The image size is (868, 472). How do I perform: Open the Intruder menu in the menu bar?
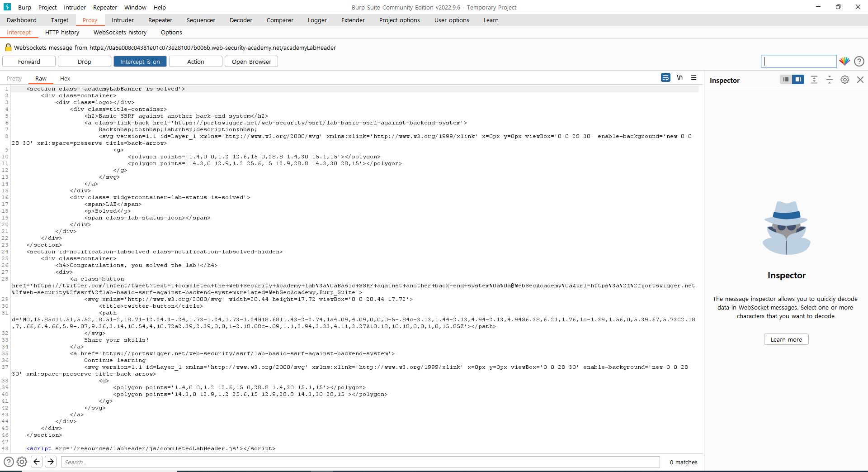[75, 7]
